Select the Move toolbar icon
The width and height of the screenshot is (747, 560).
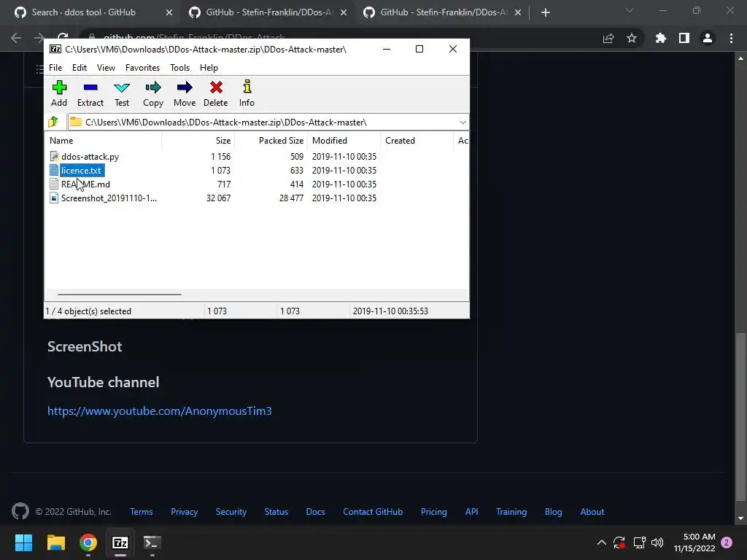click(x=185, y=93)
